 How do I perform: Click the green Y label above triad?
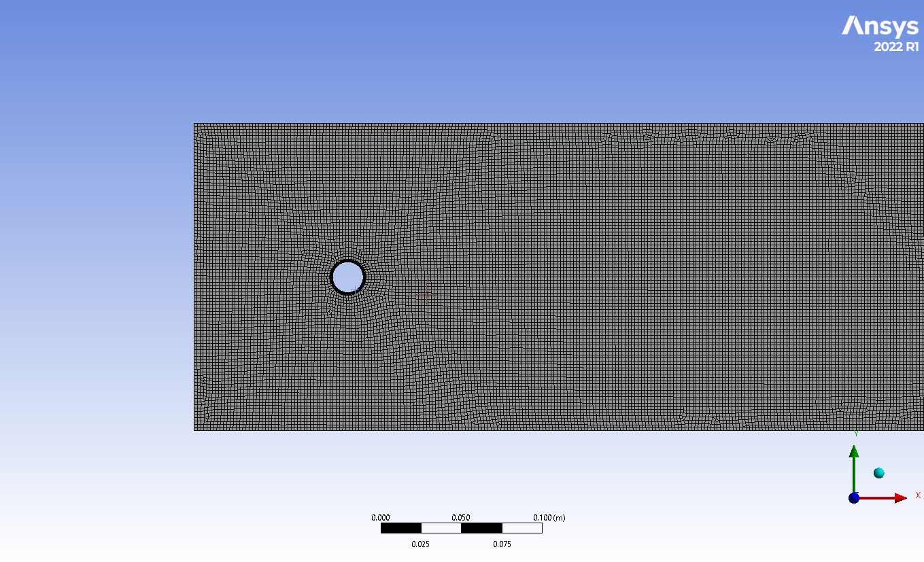(856, 433)
